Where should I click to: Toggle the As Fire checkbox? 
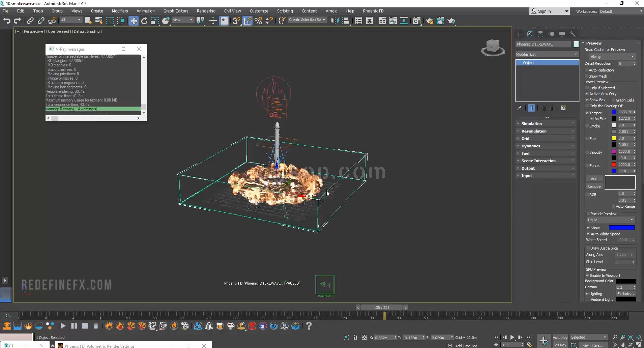point(592,119)
